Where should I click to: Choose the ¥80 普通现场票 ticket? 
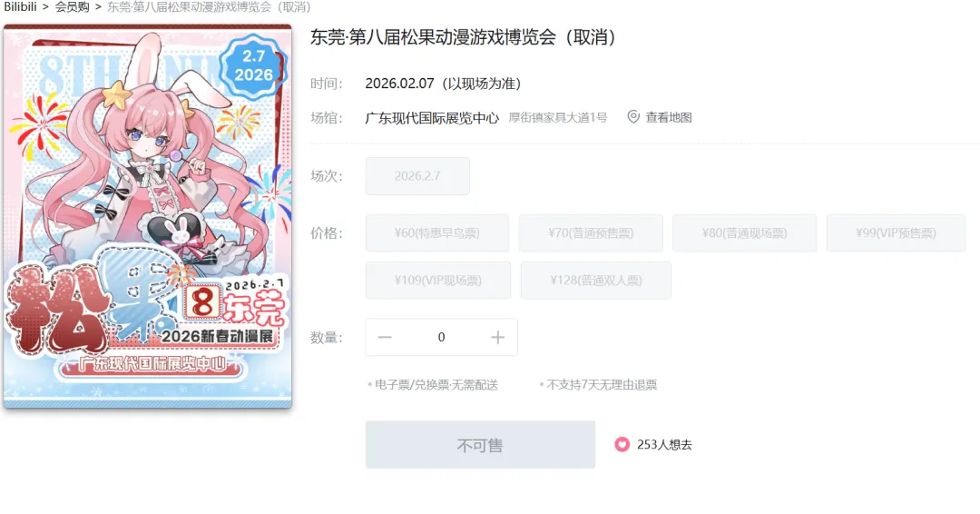coord(744,233)
